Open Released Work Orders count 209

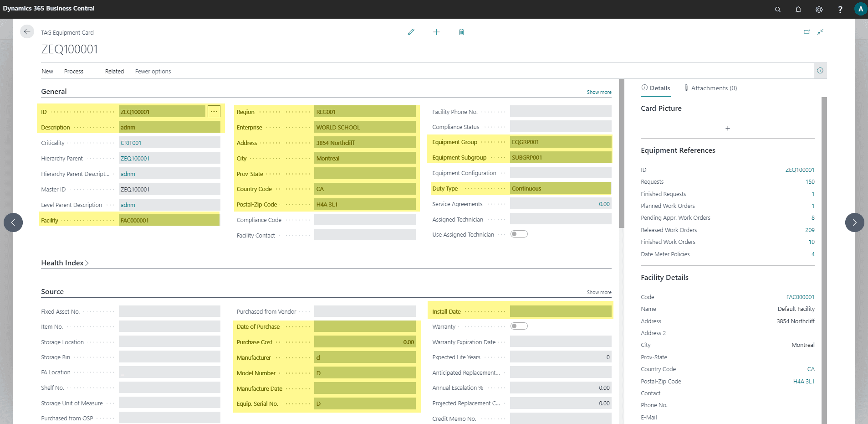(x=810, y=230)
